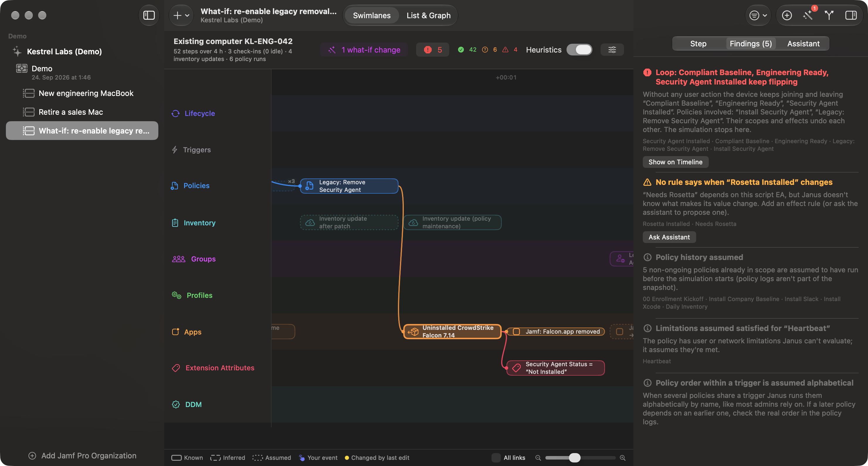Click Ask Assistant button
The height and width of the screenshot is (466, 868).
click(x=669, y=237)
